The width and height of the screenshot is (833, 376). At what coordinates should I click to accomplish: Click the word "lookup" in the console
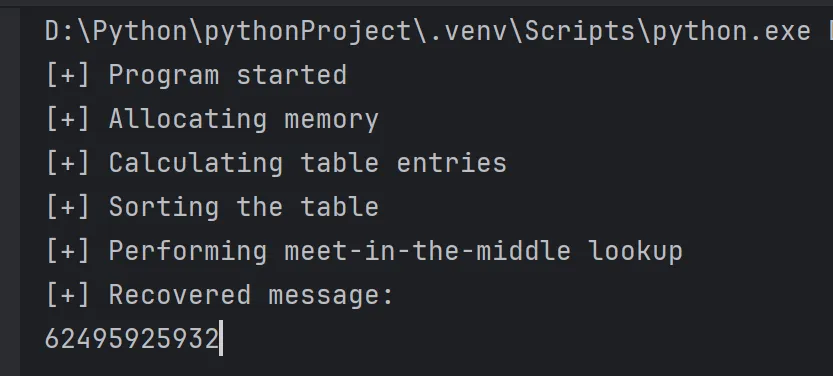635,251
